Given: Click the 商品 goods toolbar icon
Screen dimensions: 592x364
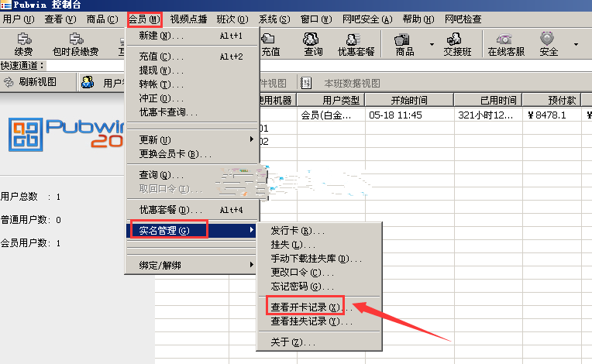Looking at the screenshot, I should tap(404, 43).
